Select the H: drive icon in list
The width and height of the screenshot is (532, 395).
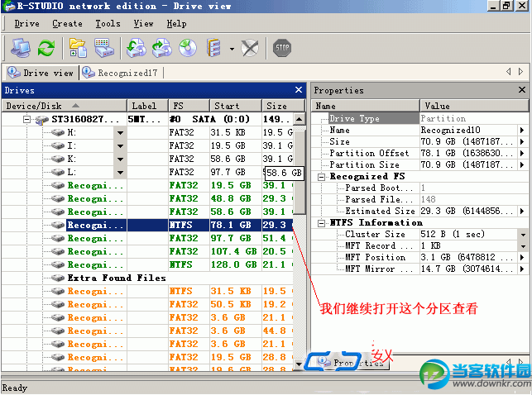coord(58,133)
